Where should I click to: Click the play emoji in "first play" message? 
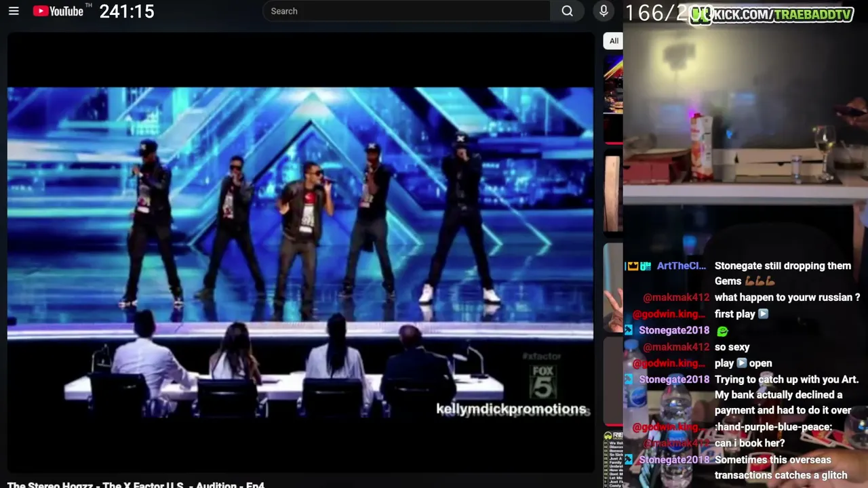763,314
